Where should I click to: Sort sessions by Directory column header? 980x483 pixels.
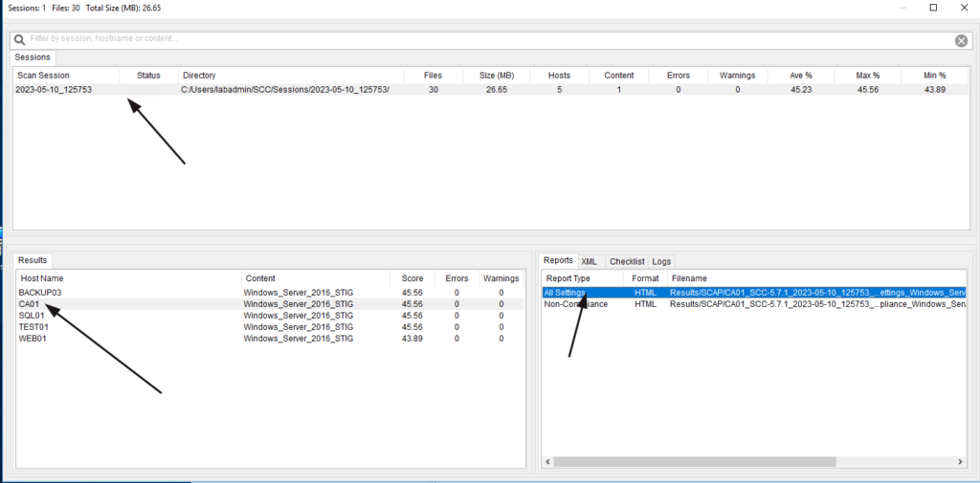291,75
